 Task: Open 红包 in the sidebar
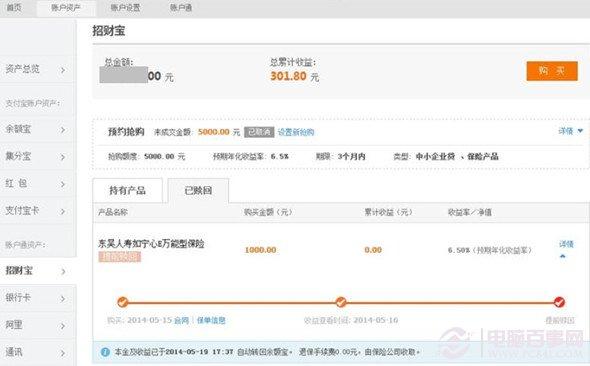pyautogui.click(x=16, y=183)
